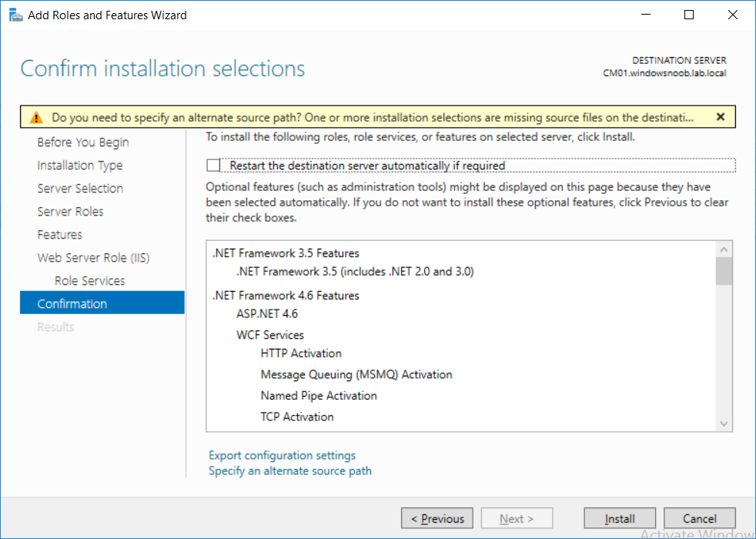Select '.NET Framework 3.5 Features' in the list
This screenshot has height=539, width=756.
[x=286, y=253]
